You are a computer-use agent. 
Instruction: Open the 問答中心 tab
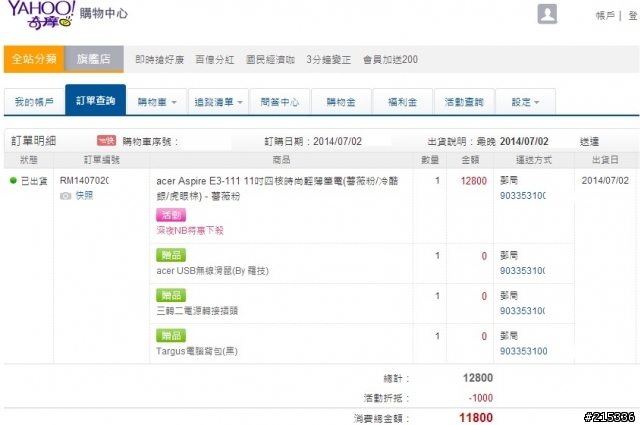coord(280,102)
